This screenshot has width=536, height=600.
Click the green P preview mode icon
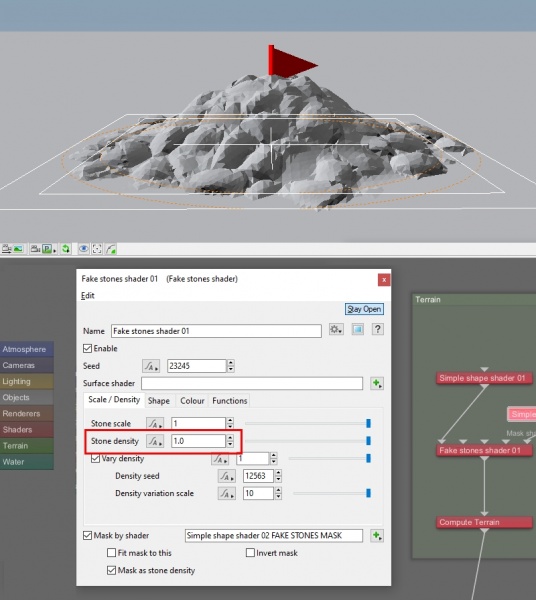pyautogui.click(x=48, y=249)
